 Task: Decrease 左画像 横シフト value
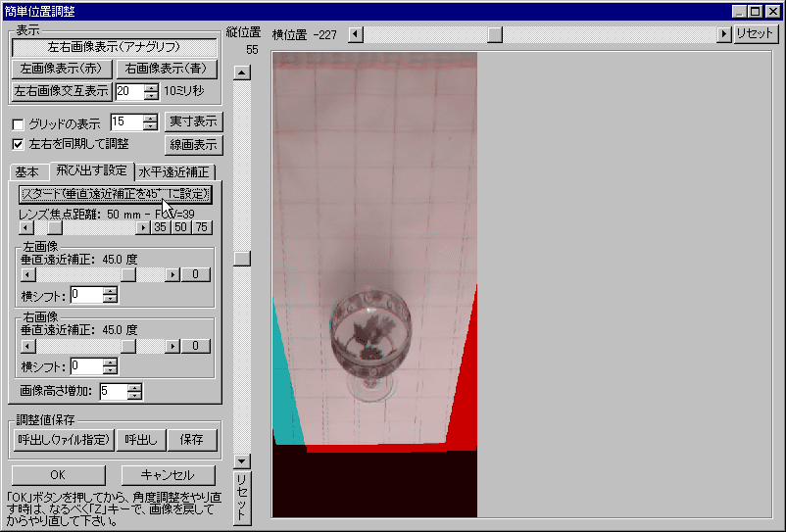[x=111, y=299]
